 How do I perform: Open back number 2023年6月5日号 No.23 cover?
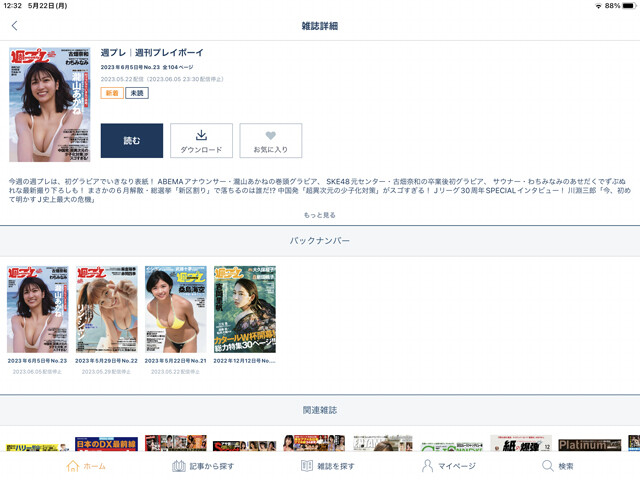(x=38, y=309)
